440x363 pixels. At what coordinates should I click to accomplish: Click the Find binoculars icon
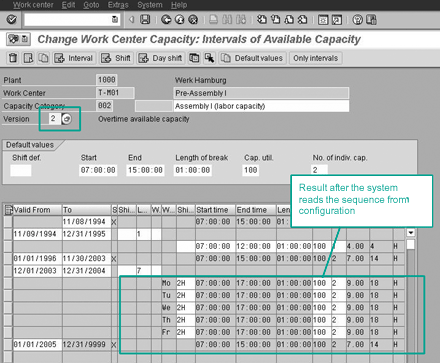227,20
